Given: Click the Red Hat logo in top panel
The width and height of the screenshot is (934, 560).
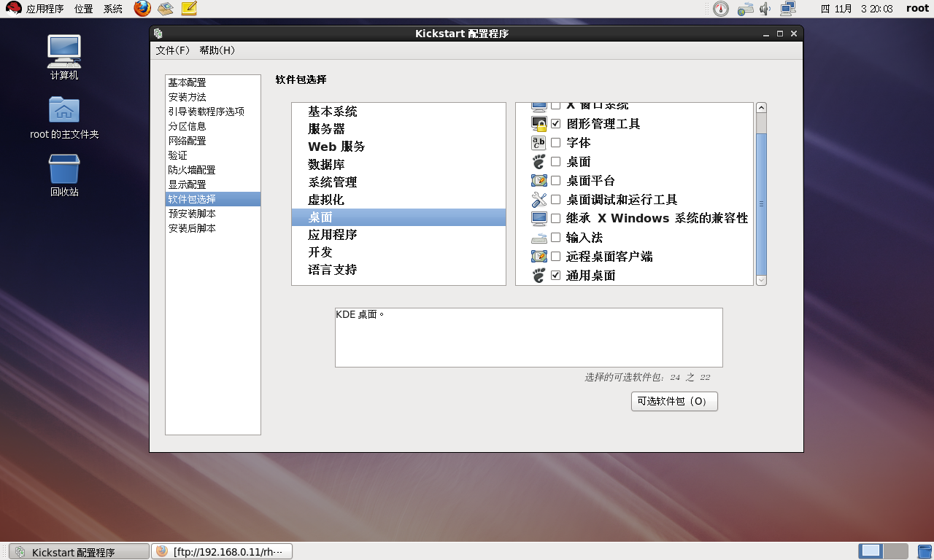Looking at the screenshot, I should (13, 9).
